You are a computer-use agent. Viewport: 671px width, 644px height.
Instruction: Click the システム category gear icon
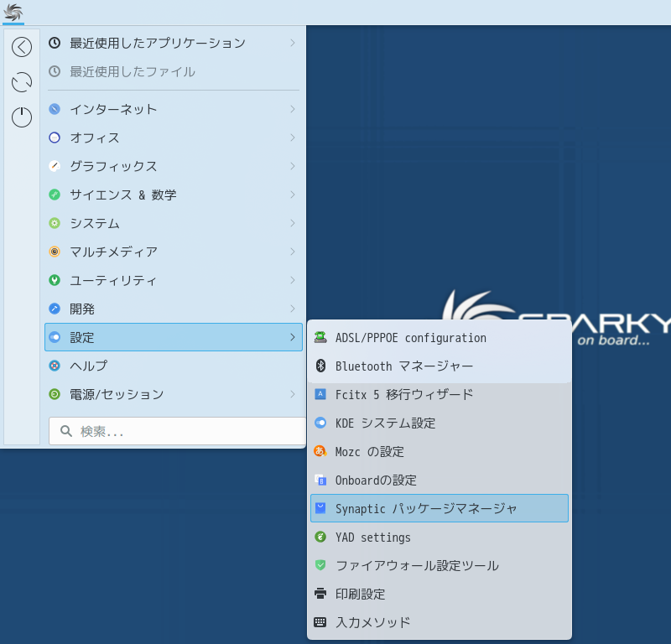(x=55, y=223)
